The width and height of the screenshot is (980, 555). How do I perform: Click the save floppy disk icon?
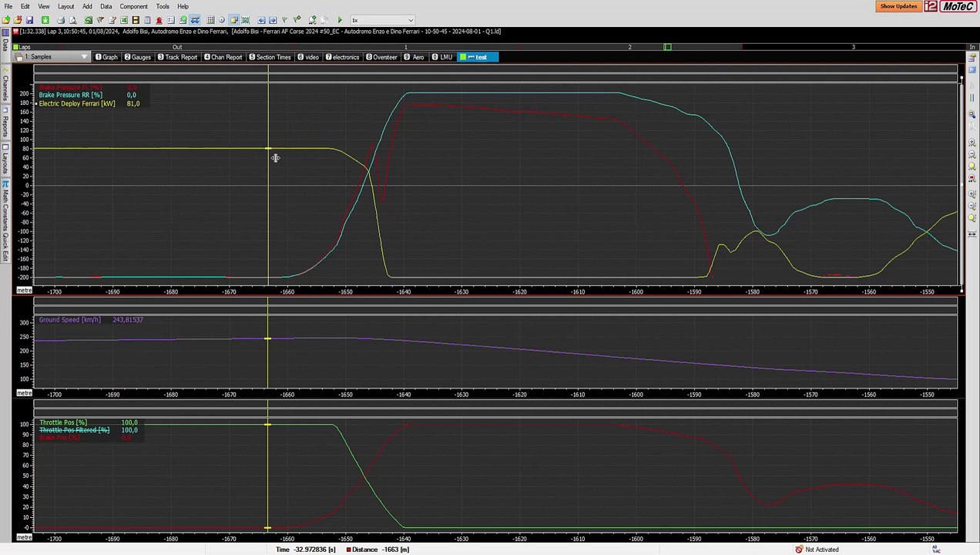[29, 20]
